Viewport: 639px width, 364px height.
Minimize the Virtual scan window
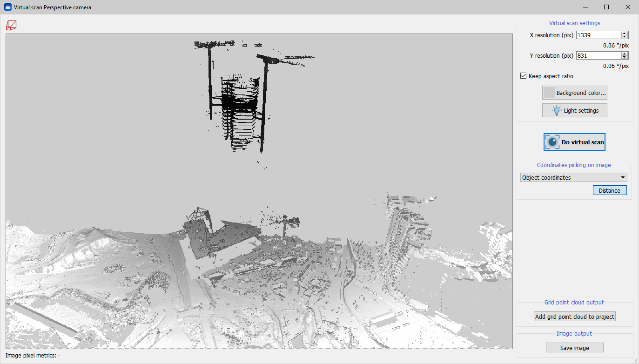[585, 7]
